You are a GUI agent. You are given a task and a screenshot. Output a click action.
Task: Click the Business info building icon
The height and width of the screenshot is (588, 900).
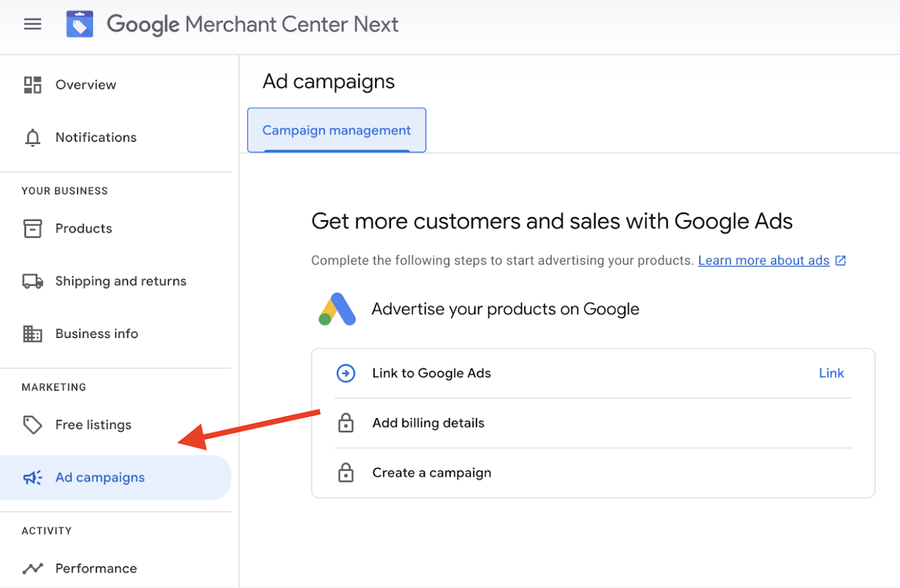pyautogui.click(x=33, y=334)
